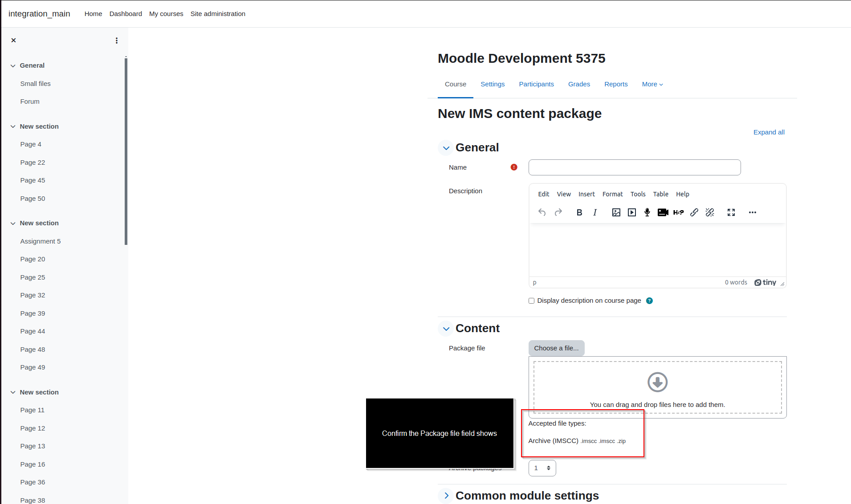Open Forum in course index
851x504 pixels.
point(30,102)
